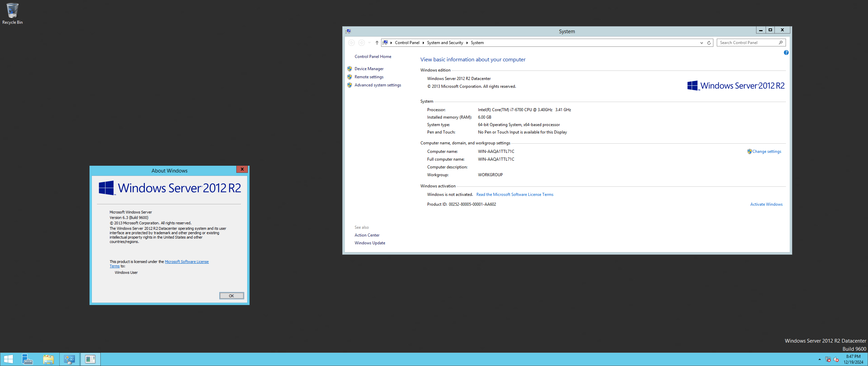Select WORKGROUP workgroup value
The height and width of the screenshot is (366, 868).
click(x=490, y=175)
